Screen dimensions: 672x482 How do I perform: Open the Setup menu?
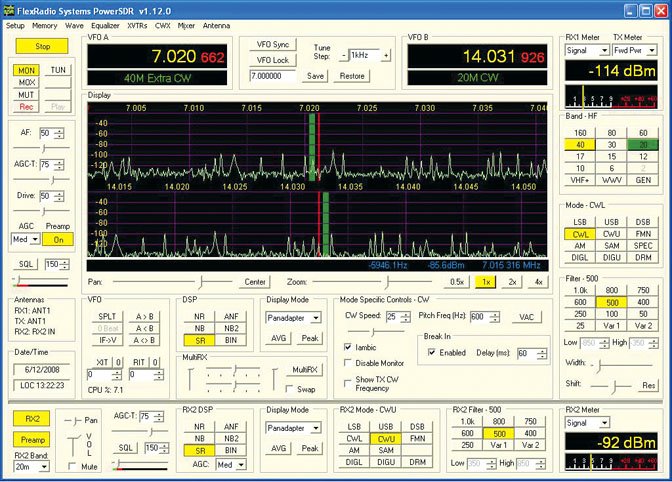[x=15, y=26]
